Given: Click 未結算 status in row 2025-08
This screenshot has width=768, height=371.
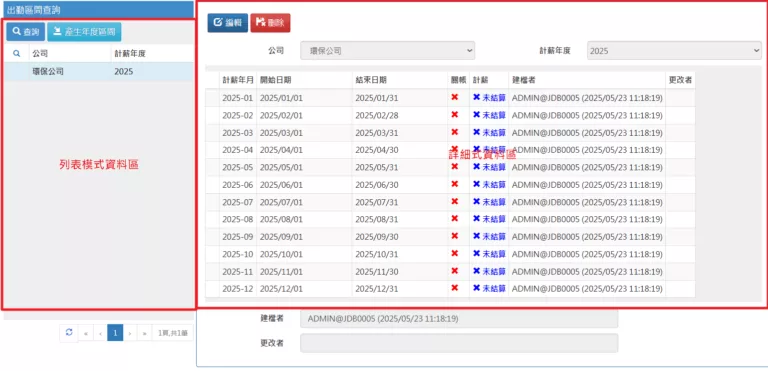Looking at the screenshot, I should tap(489, 219).
